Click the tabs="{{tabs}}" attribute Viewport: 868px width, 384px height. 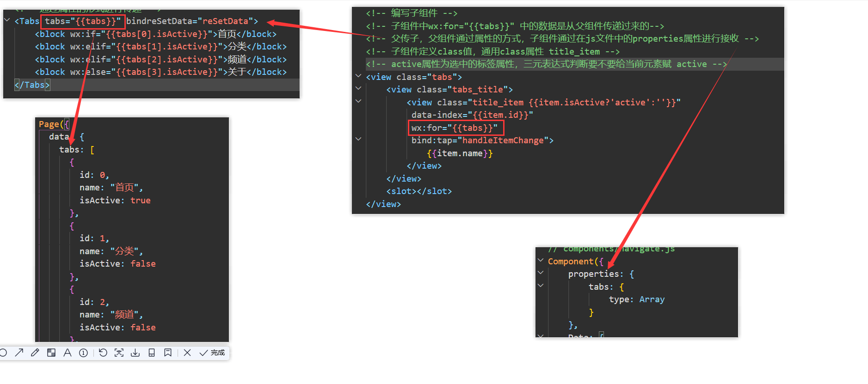pyautogui.click(x=83, y=21)
